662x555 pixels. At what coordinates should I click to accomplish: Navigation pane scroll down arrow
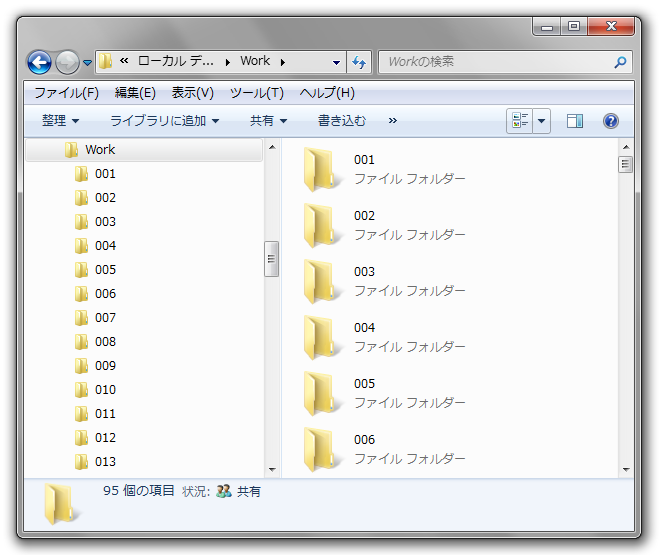pos(272,469)
